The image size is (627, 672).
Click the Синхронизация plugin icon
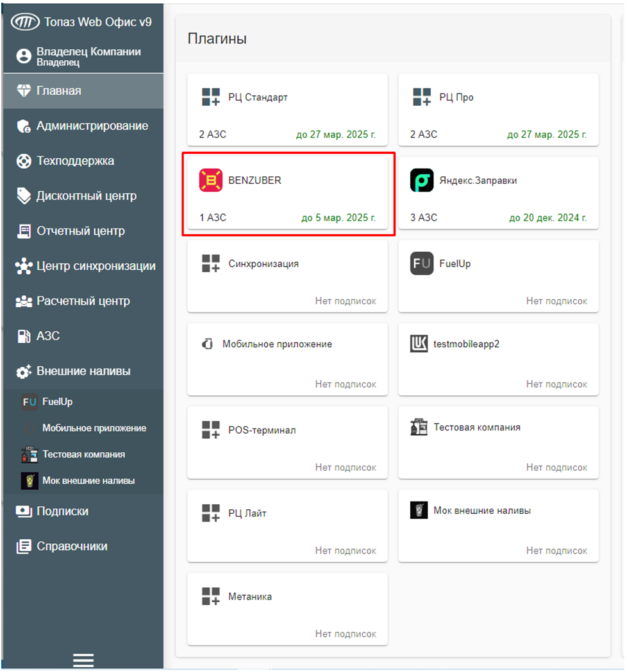click(x=210, y=263)
